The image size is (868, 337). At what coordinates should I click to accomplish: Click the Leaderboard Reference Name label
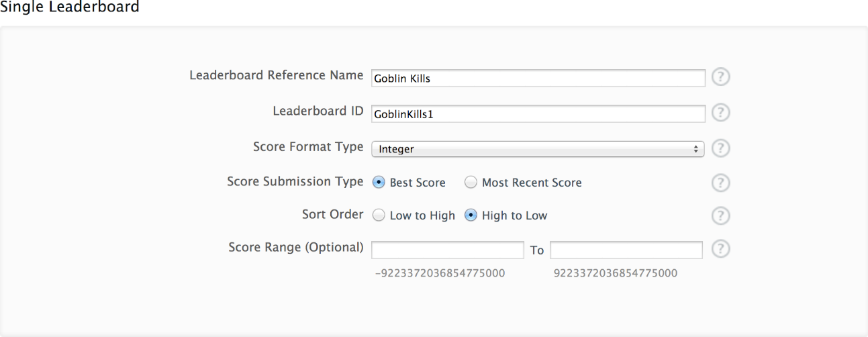pyautogui.click(x=276, y=75)
